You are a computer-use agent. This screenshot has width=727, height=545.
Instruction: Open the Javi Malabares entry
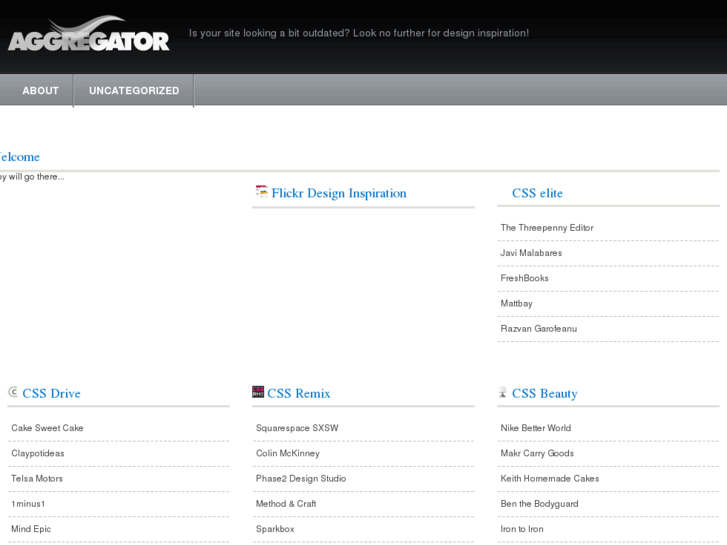[x=531, y=253]
